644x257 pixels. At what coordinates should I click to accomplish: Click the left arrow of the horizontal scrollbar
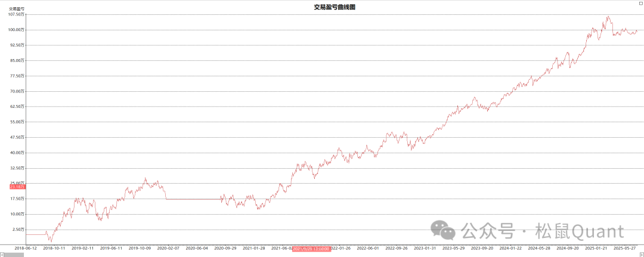pyautogui.click(x=2, y=254)
